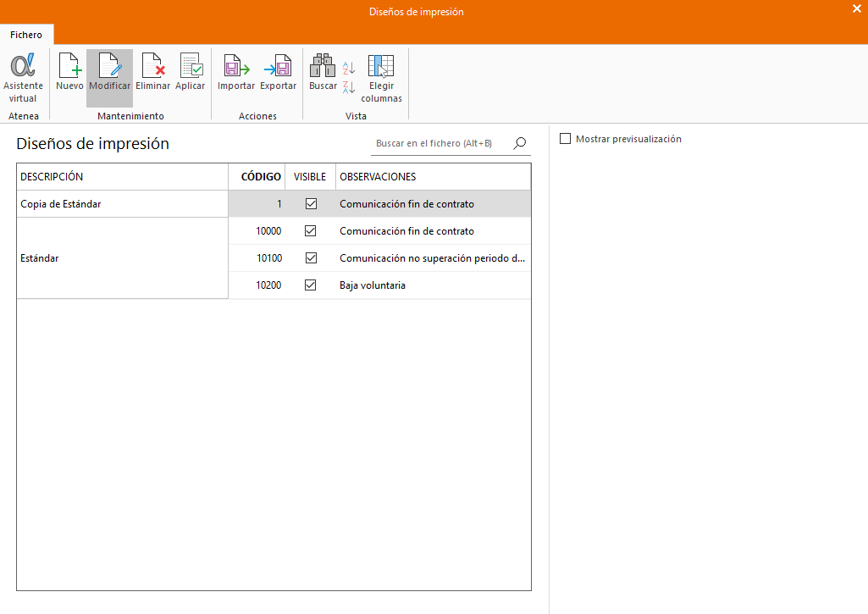Screen dimensions: 868x614
Task: Sort by the DESCRIPCIÓN column header
Action: (x=122, y=177)
